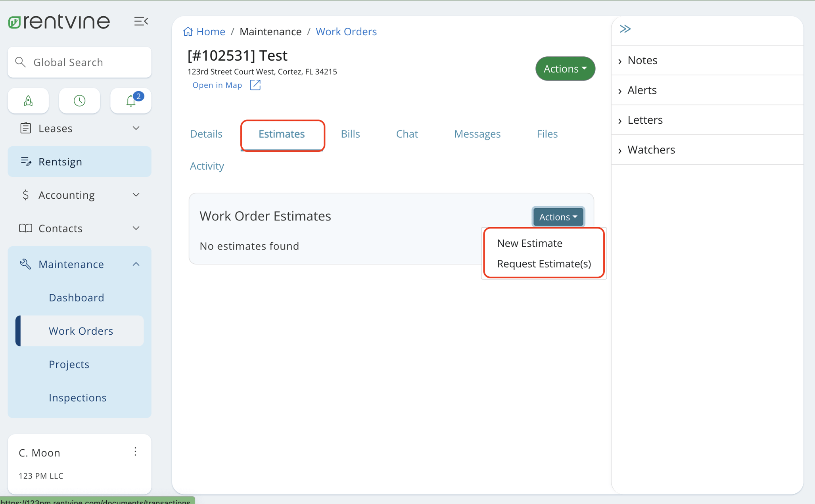This screenshot has height=504, width=815.
Task: Click the rocket quick-launch icon
Action: 28,101
